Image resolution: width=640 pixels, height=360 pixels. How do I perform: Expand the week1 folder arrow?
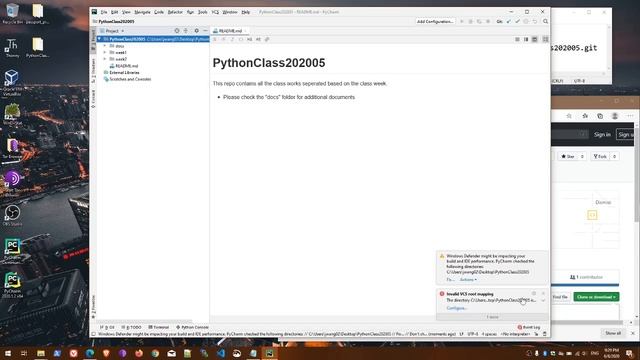coord(105,52)
